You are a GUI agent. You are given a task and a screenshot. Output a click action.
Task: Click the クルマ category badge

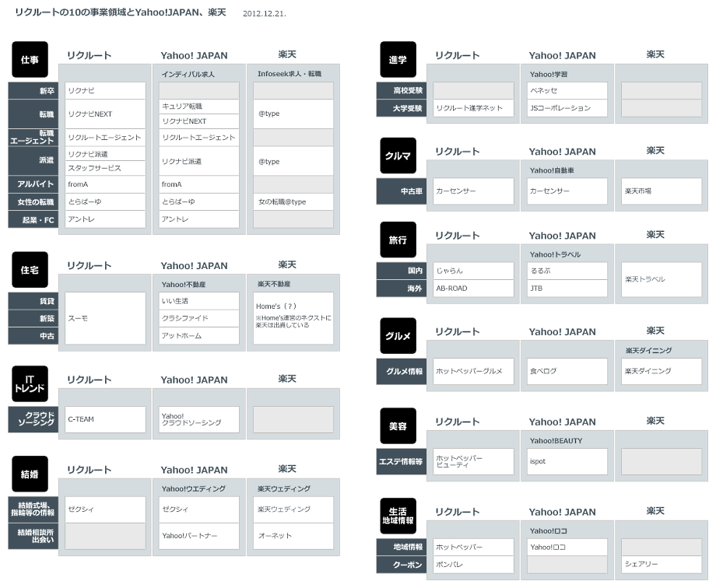(x=398, y=156)
